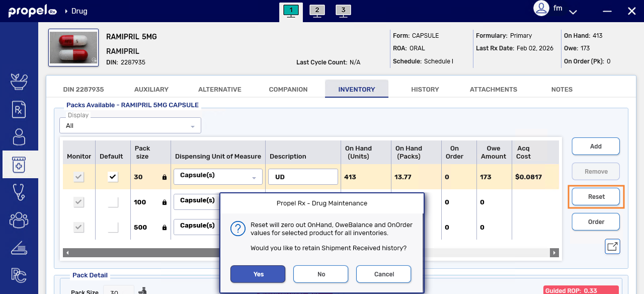Open the fm user account menu

[x=555, y=9]
